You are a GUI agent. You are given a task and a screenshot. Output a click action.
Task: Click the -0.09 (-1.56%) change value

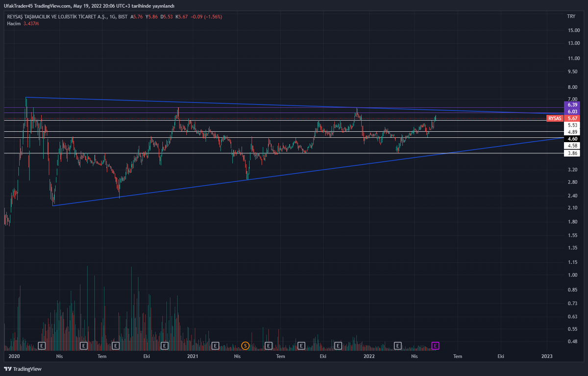pyautogui.click(x=207, y=17)
